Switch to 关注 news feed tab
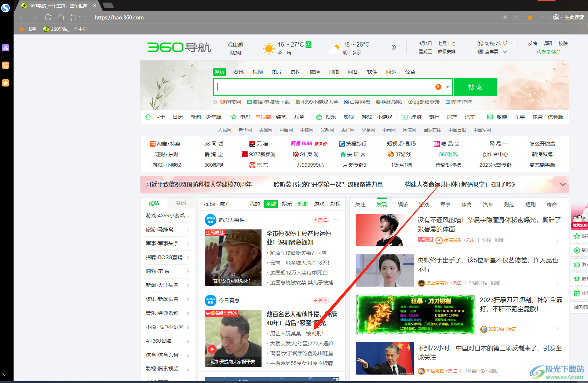 [x=360, y=205]
